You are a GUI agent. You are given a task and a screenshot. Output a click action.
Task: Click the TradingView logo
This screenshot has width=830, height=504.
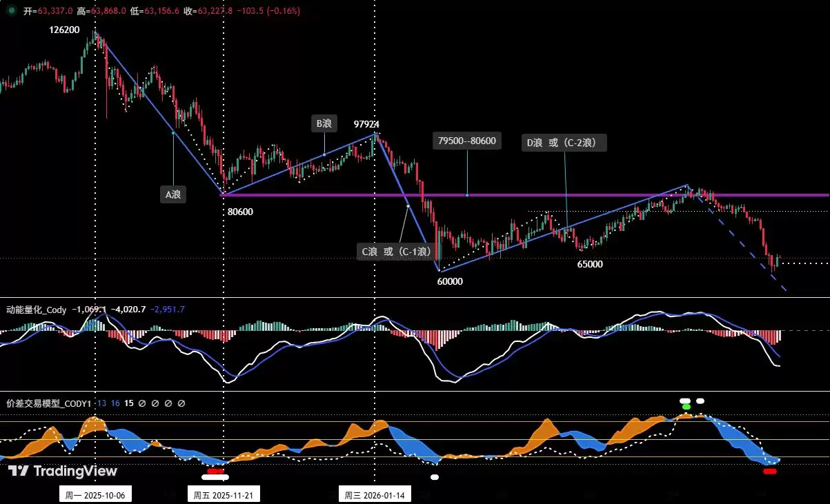62,472
